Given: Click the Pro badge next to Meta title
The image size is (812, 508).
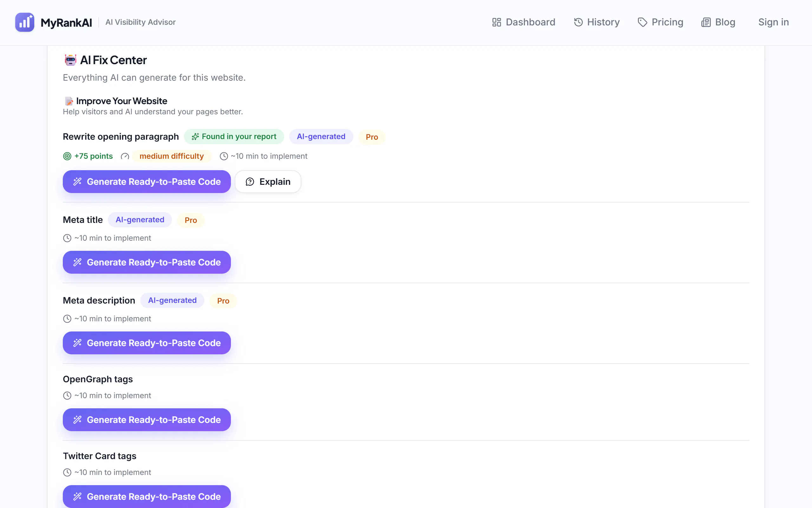Looking at the screenshot, I should point(191,220).
